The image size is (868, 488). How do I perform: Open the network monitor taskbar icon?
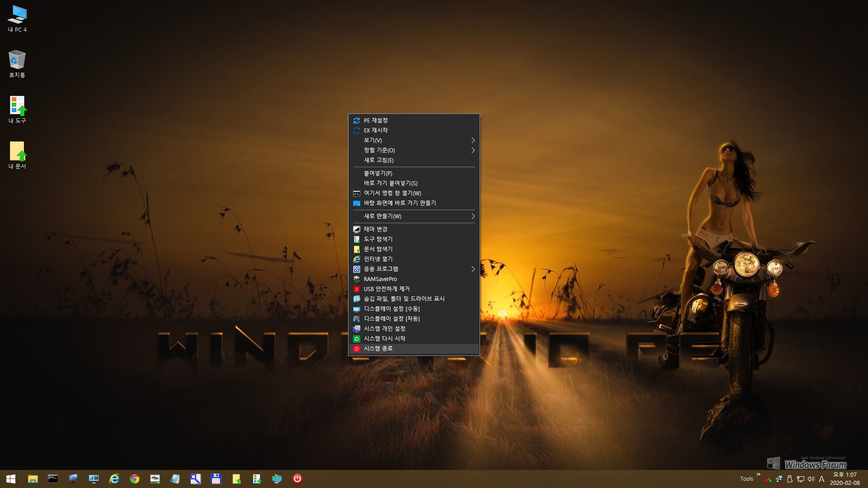tap(94, 479)
